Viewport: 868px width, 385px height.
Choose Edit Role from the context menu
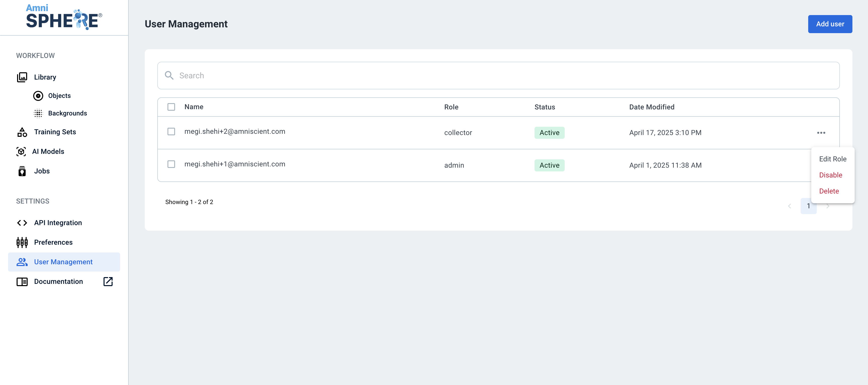pyautogui.click(x=833, y=159)
